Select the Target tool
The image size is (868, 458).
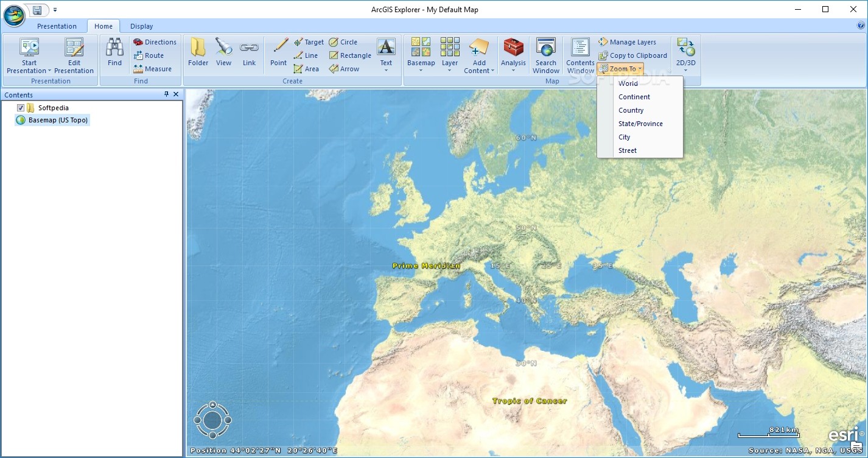tap(309, 42)
